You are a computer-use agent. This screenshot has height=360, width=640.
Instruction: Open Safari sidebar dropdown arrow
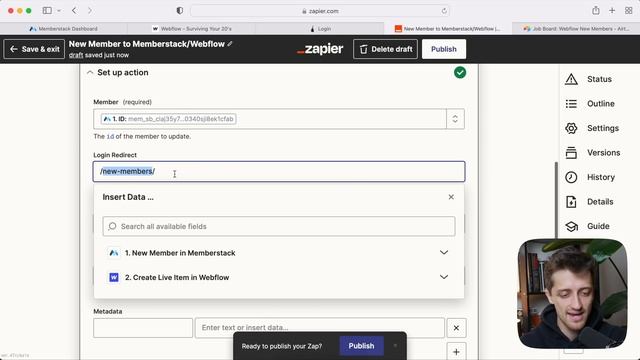[x=59, y=11]
